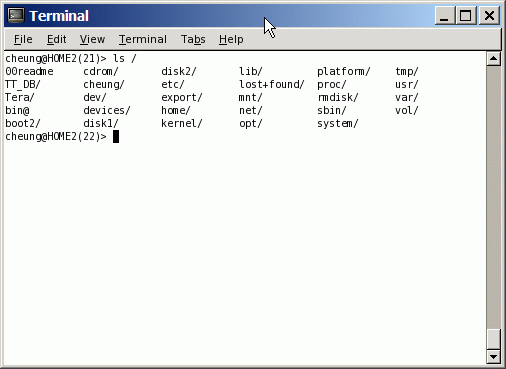Click the lib/ directory entry
Image resolution: width=506 pixels, height=369 pixels.
point(251,71)
